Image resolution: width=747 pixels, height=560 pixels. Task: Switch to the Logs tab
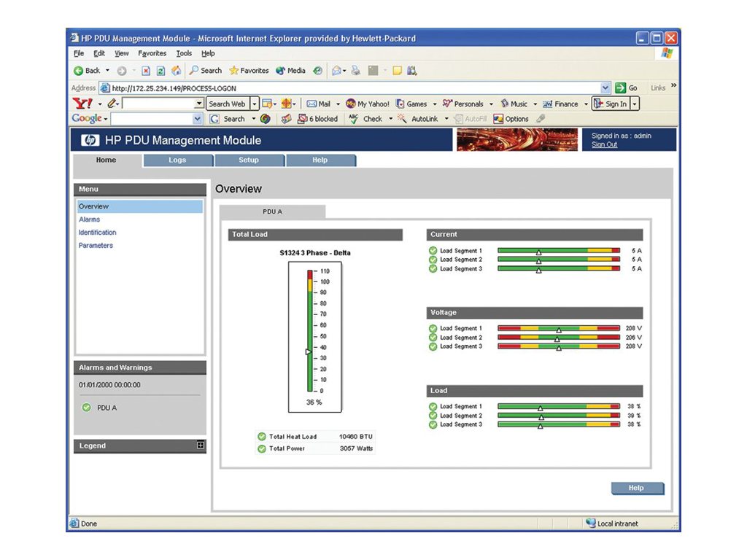point(177,160)
